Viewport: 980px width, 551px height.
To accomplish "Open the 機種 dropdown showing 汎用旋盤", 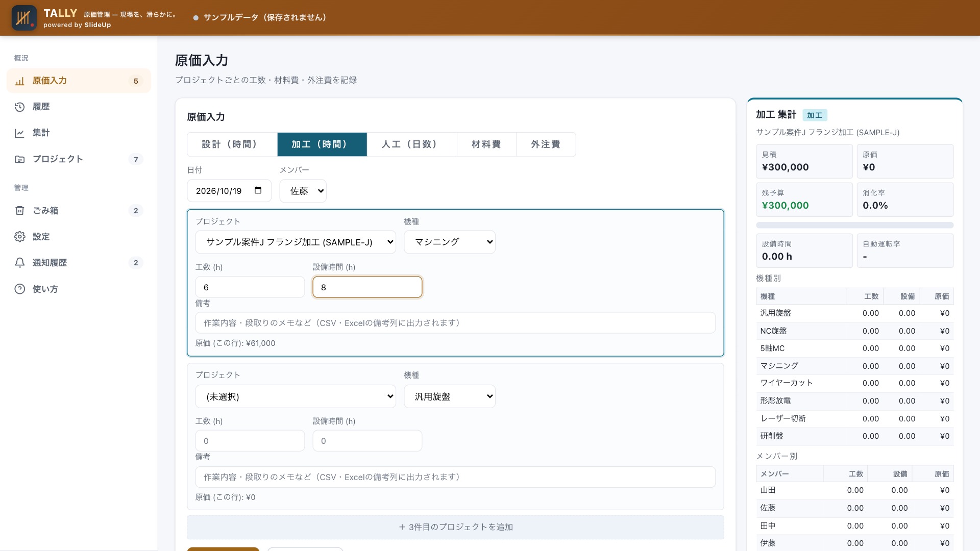I will (450, 396).
